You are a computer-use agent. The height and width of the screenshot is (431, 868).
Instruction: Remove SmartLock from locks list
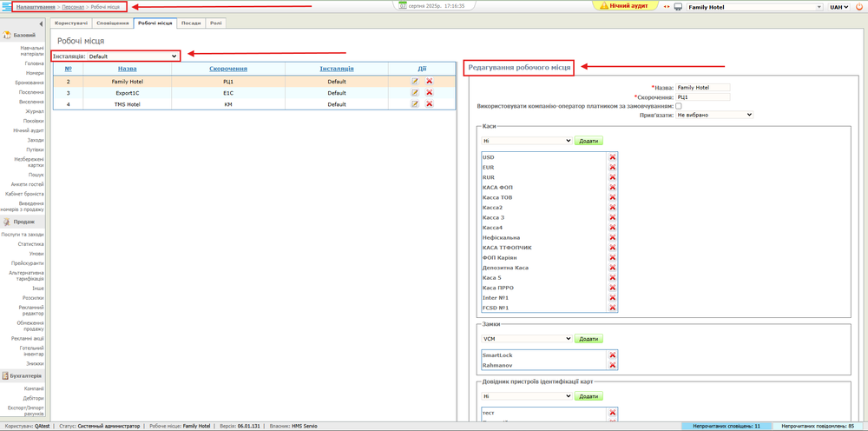click(612, 355)
